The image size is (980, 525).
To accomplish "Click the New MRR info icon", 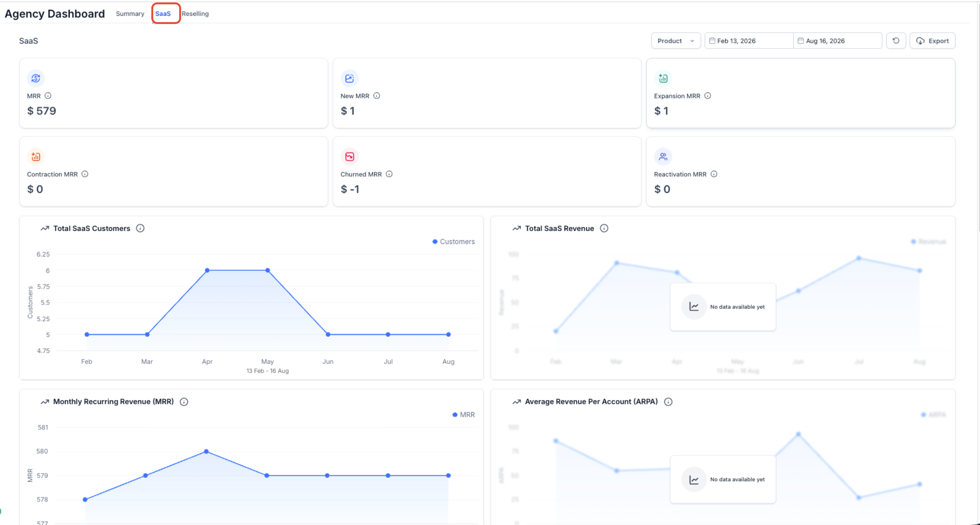I will (377, 96).
